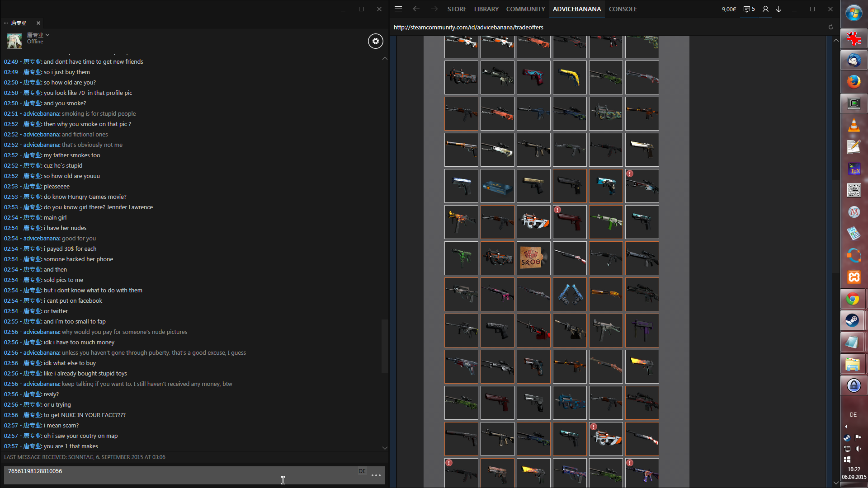Click the 9,00€ wallet balance
The height and width of the screenshot is (488, 868).
point(729,9)
